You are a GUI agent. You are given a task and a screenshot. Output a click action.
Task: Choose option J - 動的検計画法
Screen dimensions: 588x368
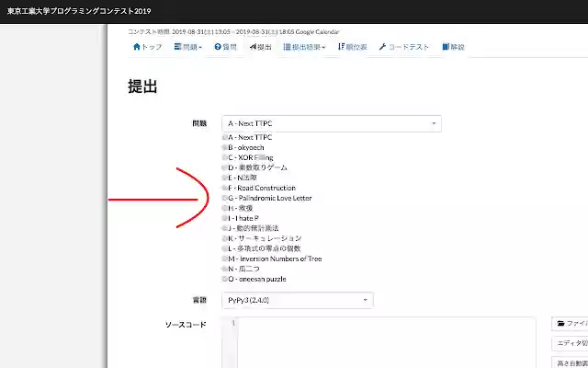click(251, 228)
